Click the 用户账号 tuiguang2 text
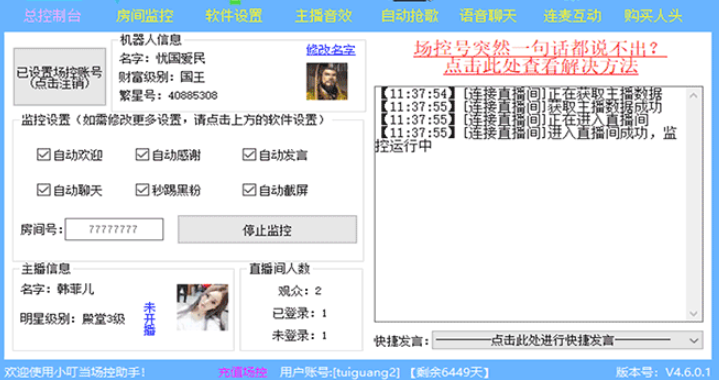This screenshot has height=380, width=719. coord(340,372)
